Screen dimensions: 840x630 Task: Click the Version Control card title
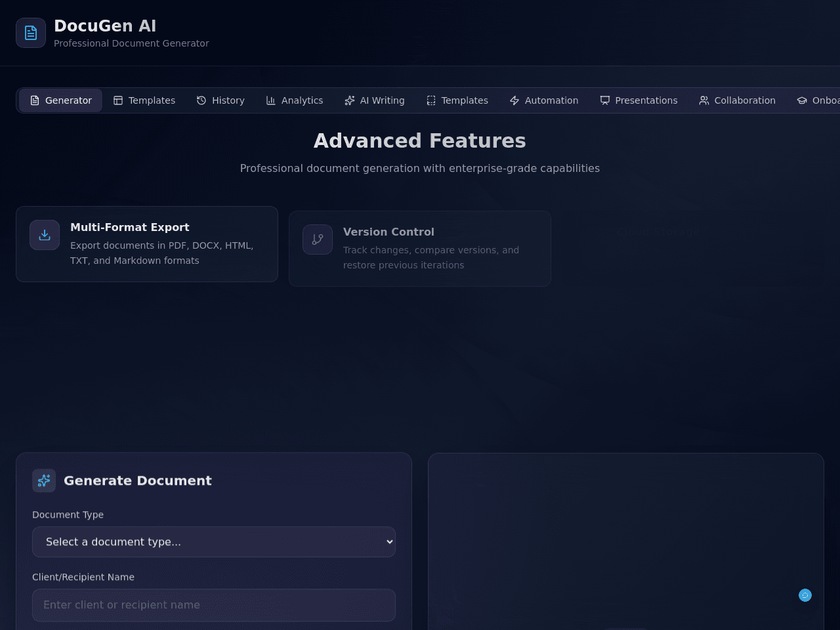point(388,232)
